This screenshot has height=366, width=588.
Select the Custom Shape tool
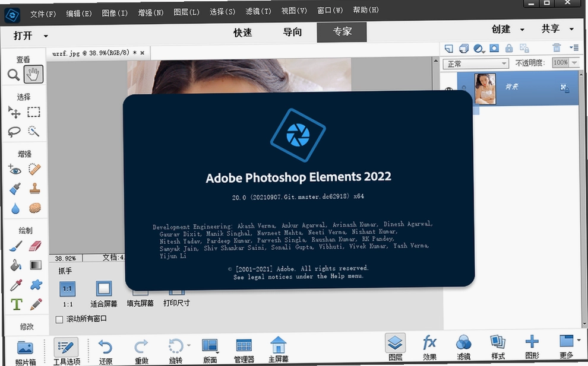36,285
